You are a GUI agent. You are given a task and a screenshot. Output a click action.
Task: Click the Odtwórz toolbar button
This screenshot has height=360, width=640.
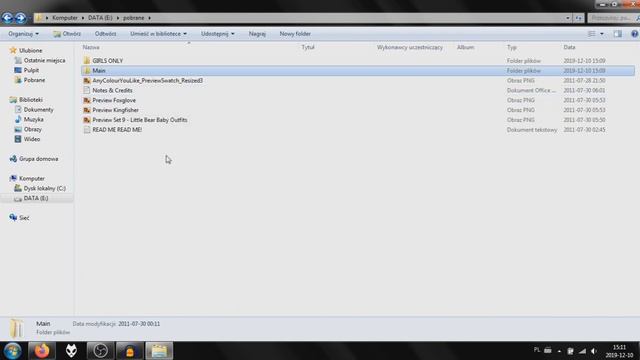click(105, 34)
